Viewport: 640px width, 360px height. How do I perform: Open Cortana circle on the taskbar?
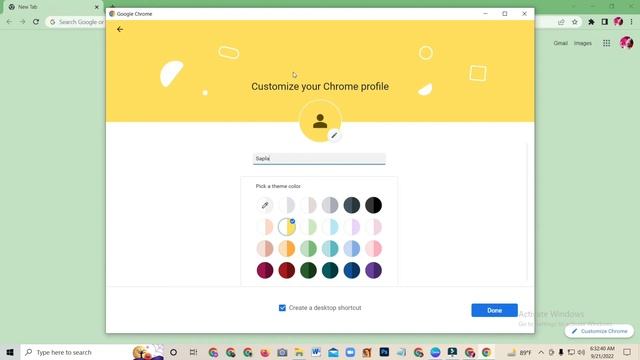(x=173, y=352)
